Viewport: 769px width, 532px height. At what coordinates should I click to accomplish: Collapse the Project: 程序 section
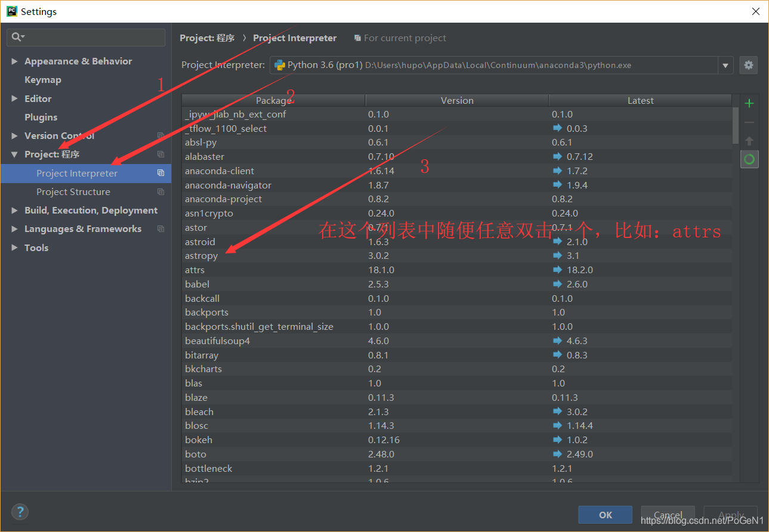pyautogui.click(x=14, y=154)
